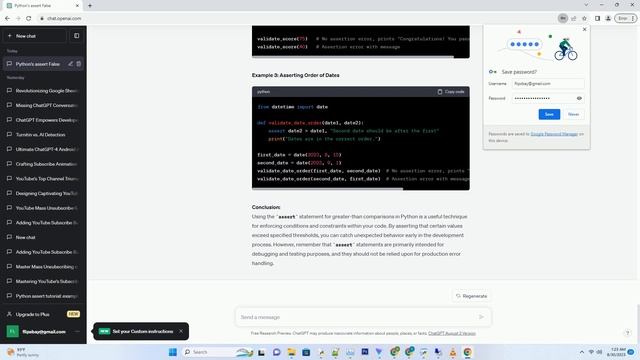Open the ChatGPT August 3 Version link

452,333
